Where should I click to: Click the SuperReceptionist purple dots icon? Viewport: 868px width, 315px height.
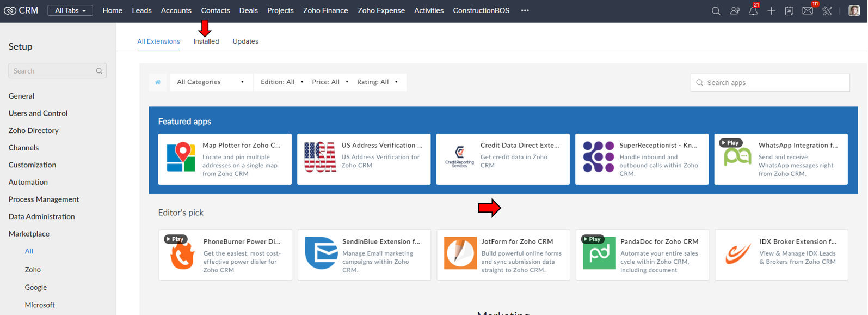point(599,157)
